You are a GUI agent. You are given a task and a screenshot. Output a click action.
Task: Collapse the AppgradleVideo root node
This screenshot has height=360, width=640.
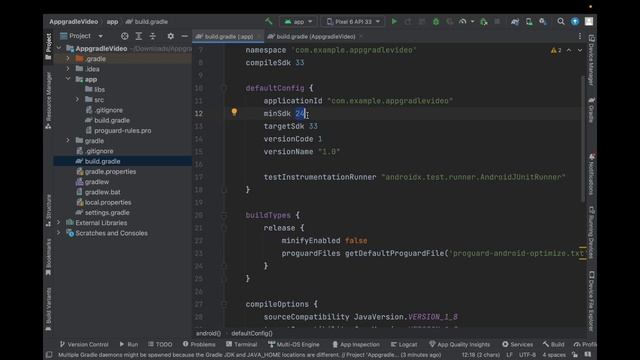pos(59,49)
